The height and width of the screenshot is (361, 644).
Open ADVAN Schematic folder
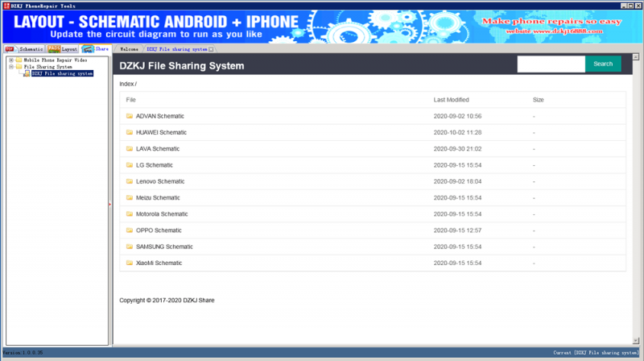159,116
